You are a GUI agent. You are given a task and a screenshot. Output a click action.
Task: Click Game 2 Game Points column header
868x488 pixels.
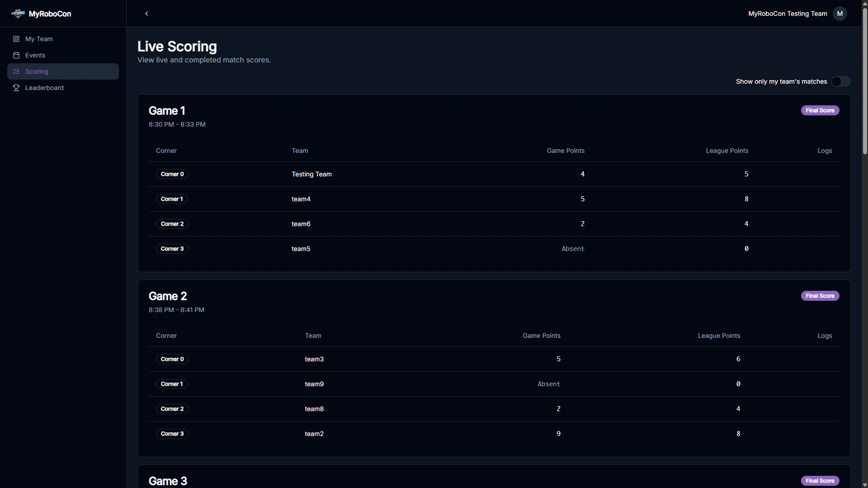click(x=542, y=336)
